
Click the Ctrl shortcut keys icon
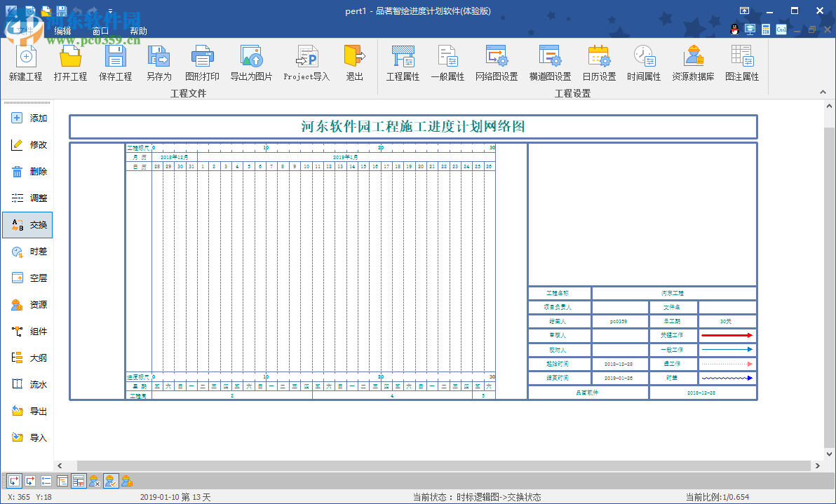781,30
